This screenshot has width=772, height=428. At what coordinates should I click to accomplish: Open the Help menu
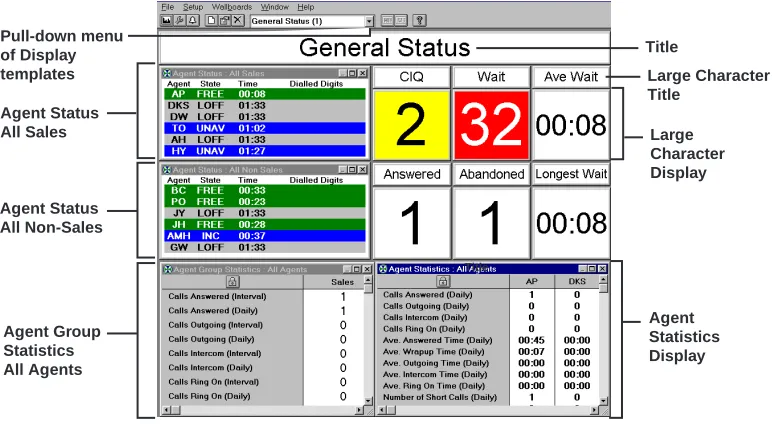coord(306,7)
